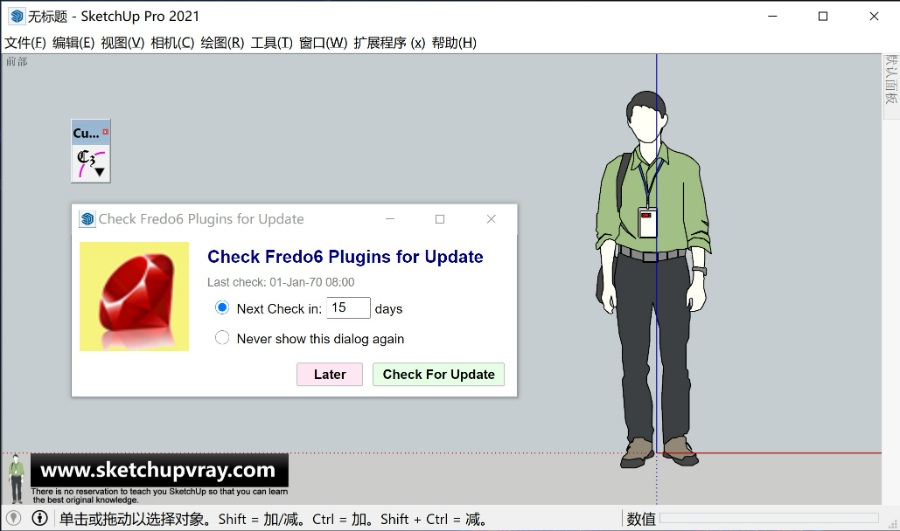Close the Cu... floating toolbar
The height and width of the screenshot is (531, 900).
tap(106, 132)
